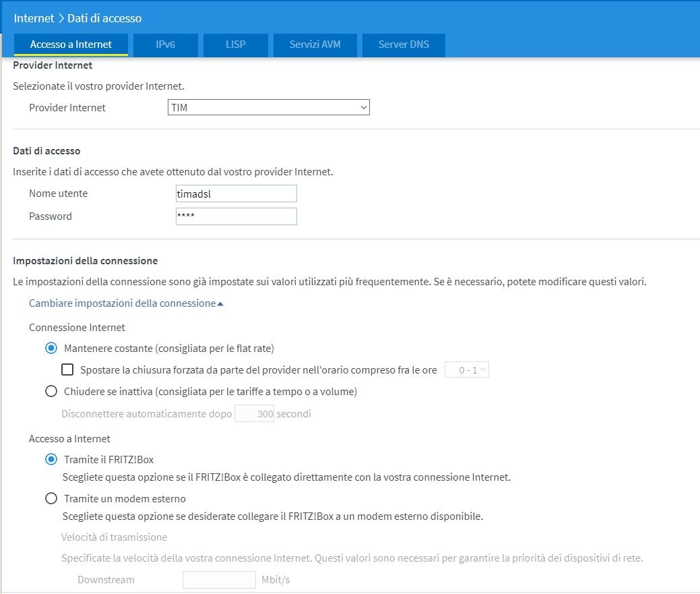Open the LISP tab
The height and width of the screenshot is (594, 700).
click(235, 44)
